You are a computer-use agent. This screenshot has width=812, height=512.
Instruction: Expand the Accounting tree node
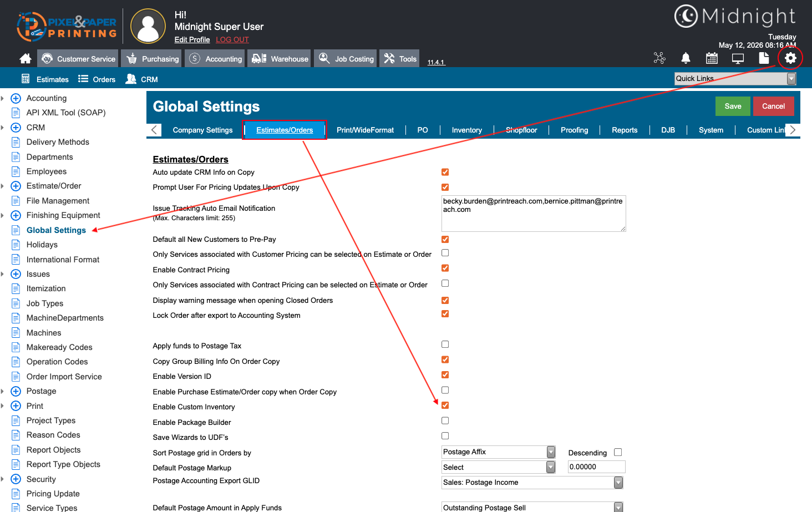pyautogui.click(x=16, y=98)
